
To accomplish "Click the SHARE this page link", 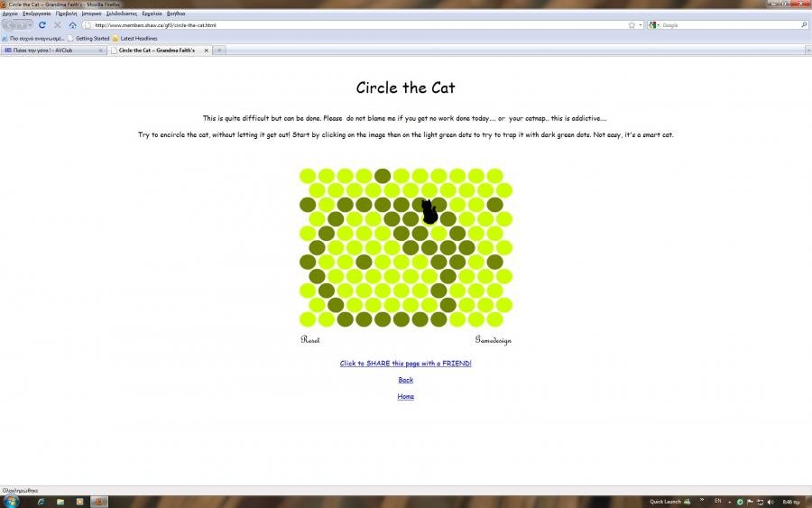I will 405,364.
